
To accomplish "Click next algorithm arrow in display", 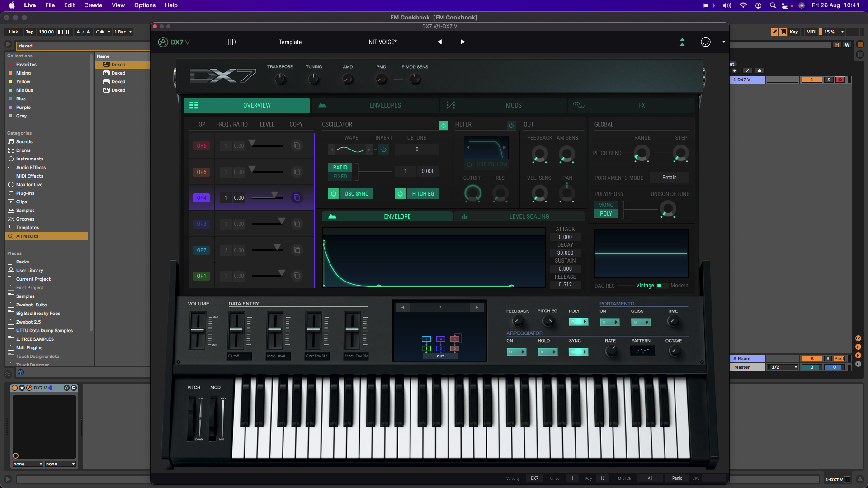I will click(x=476, y=307).
